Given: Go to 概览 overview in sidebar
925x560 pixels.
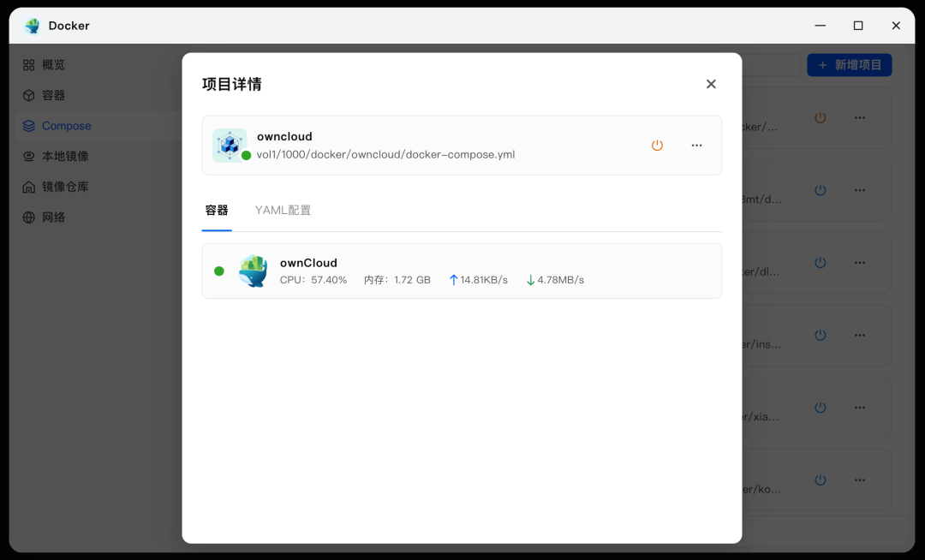Looking at the screenshot, I should [x=45, y=65].
